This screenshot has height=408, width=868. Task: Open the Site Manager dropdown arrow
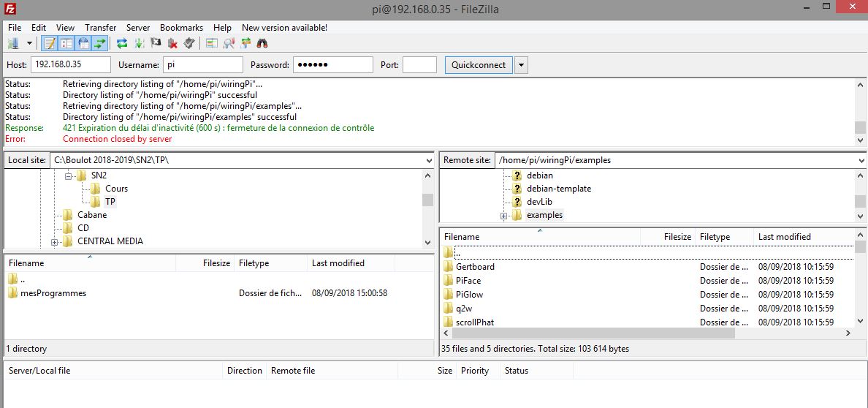click(29, 43)
